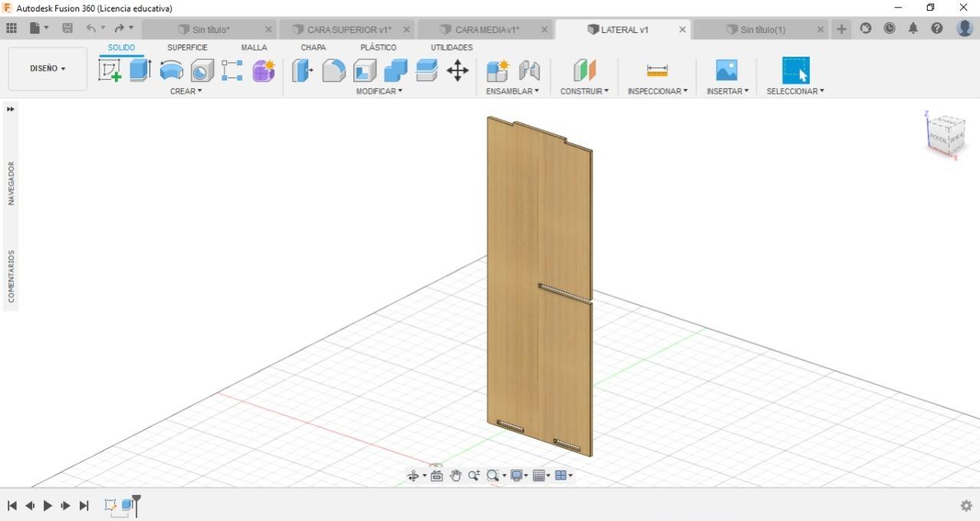Image resolution: width=980 pixels, height=521 pixels.
Task: Expand the ENSAMBLAR dropdown
Action: [x=513, y=91]
